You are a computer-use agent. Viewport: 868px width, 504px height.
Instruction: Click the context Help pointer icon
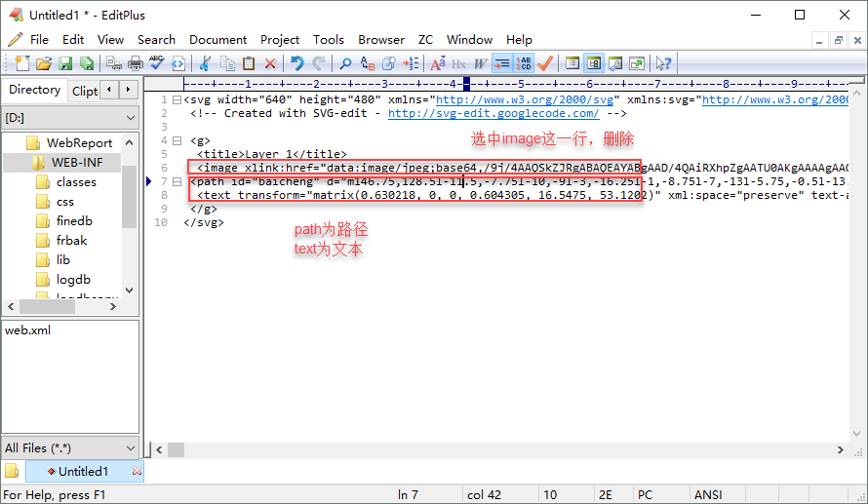[x=663, y=63]
